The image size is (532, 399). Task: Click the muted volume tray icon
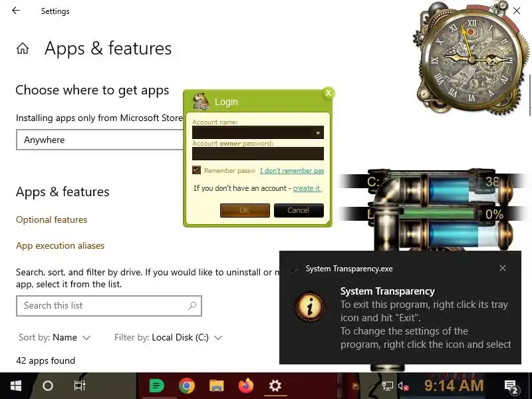pos(403,386)
